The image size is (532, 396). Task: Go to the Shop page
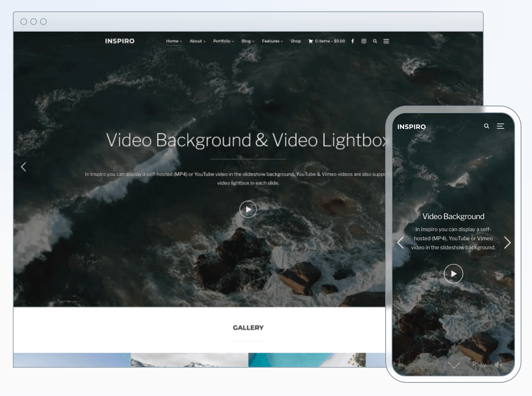point(296,41)
